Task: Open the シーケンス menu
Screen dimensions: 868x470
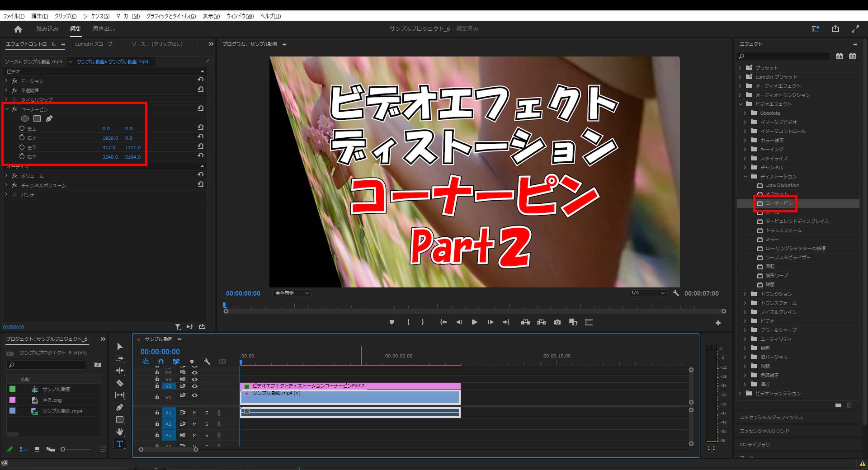Action: pyautogui.click(x=96, y=16)
